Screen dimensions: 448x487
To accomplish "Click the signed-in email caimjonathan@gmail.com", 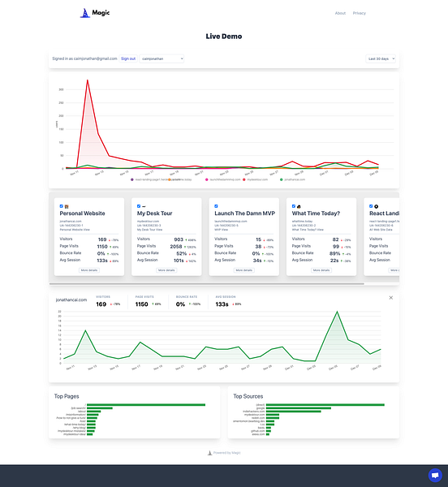I will pos(95,58).
